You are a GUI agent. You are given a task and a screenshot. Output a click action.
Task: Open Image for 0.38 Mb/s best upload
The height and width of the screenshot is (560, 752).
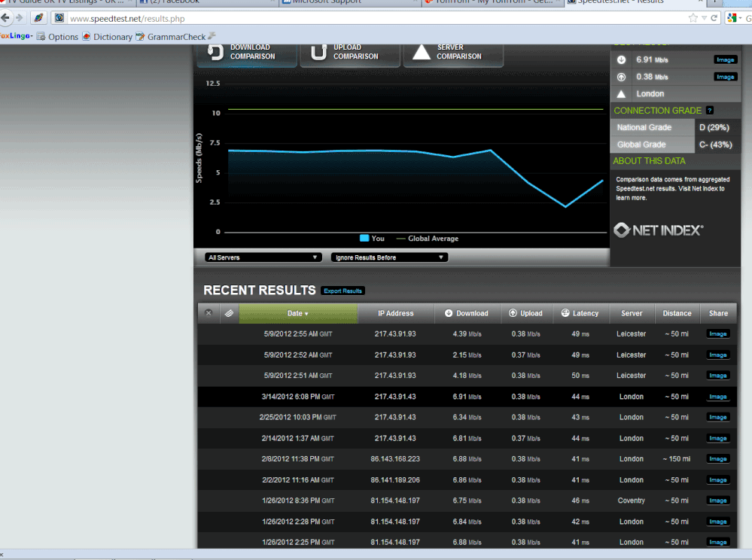point(725,78)
